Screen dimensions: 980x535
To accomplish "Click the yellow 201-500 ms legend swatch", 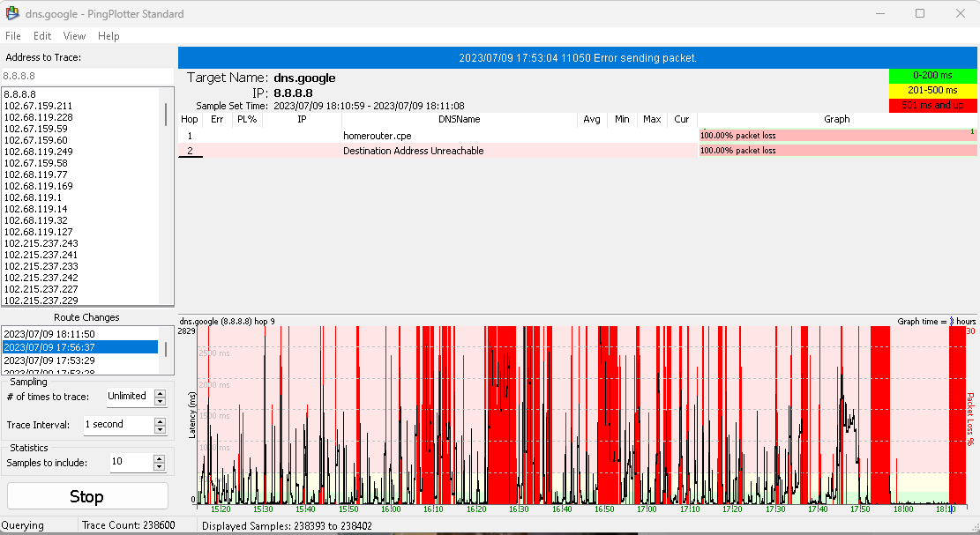I will 932,91.
